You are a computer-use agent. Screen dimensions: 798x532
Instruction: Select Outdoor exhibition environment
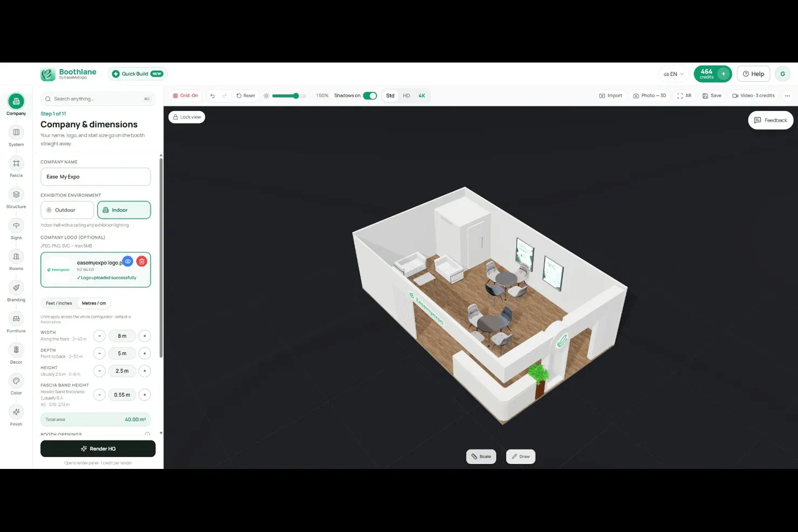(67, 210)
